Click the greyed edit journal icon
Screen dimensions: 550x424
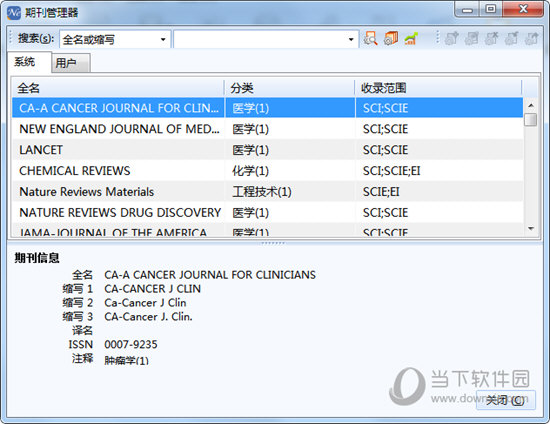511,39
